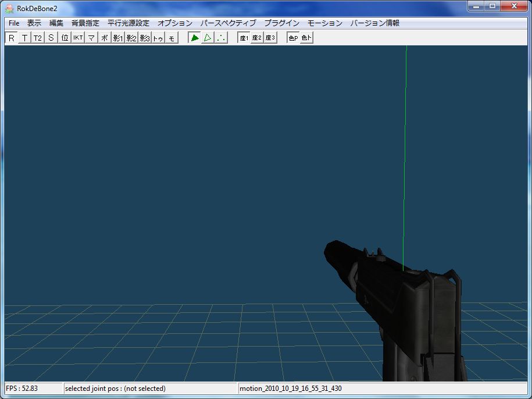Click the トゥ toolbar button
The height and width of the screenshot is (399, 532).
[158, 38]
